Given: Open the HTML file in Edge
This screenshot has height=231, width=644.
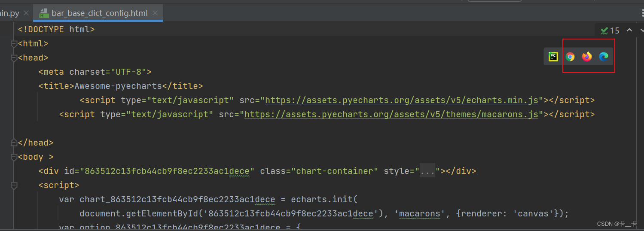Looking at the screenshot, I should [604, 57].
